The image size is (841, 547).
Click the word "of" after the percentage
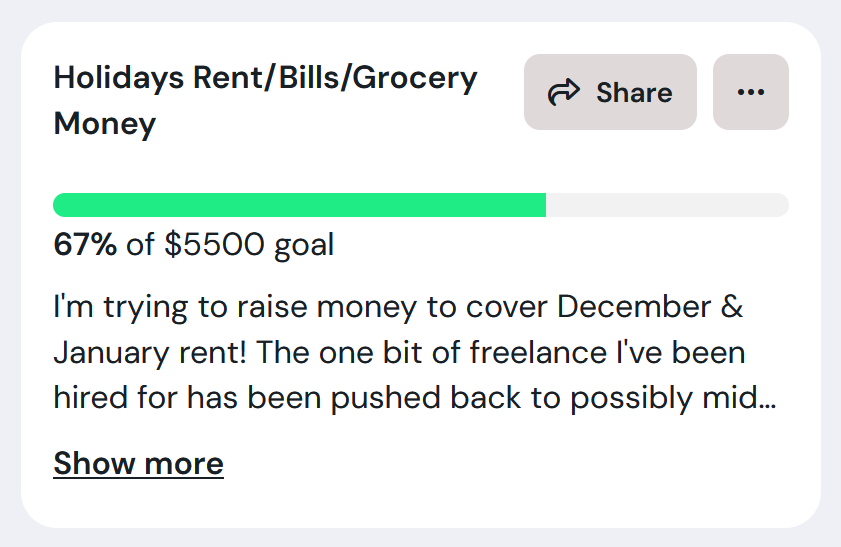(141, 245)
